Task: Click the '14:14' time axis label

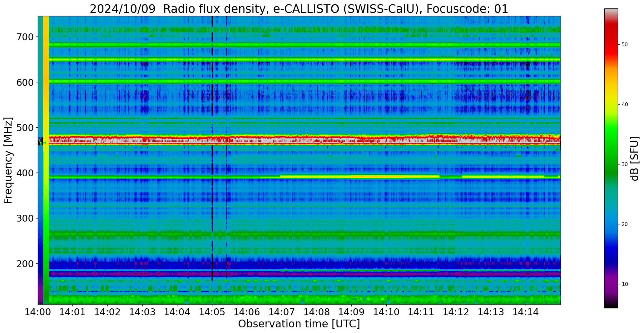Action: pyautogui.click(x=526, y=311)
